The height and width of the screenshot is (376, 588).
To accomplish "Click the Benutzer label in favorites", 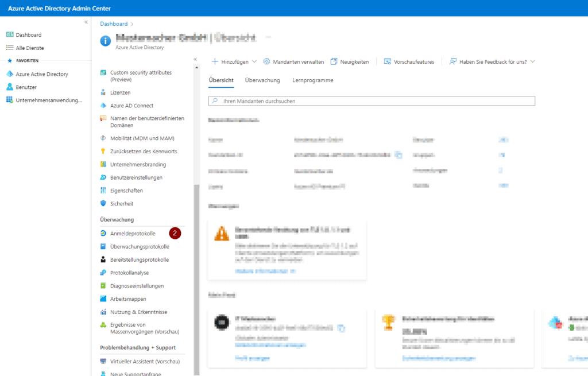I will tap(26, 87).
